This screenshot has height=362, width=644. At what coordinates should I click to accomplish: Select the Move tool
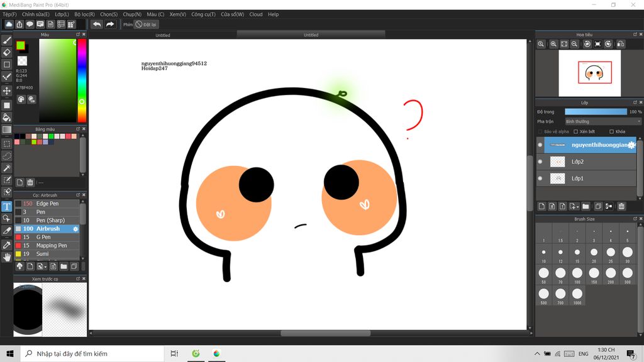coord(6,90)
